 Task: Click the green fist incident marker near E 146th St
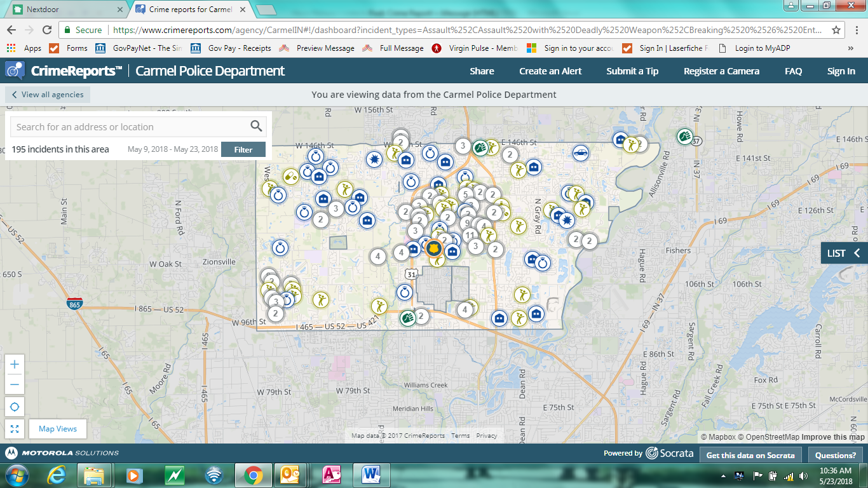click(x=481, y=146)
